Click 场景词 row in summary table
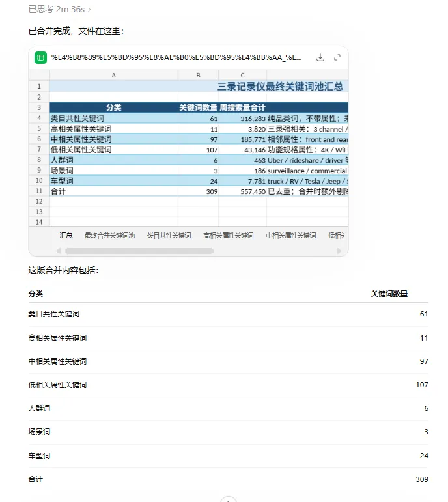Screen dimensions: 448x502 (x=229, y=432)
